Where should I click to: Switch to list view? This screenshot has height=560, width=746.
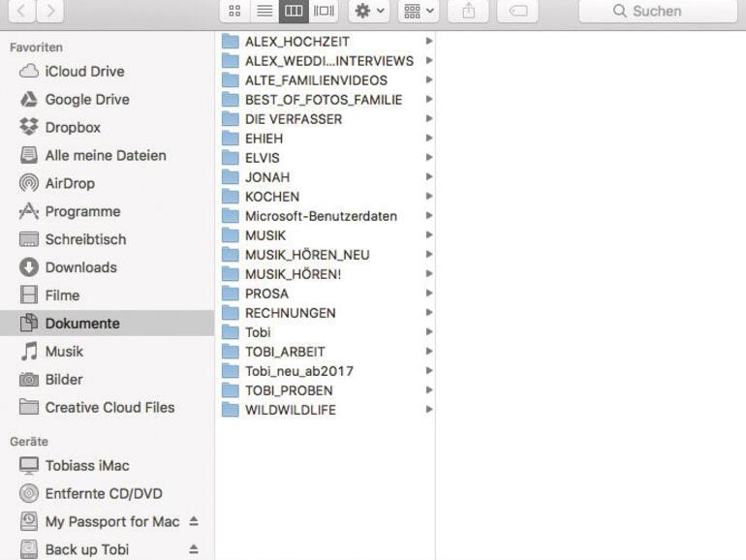264,11
